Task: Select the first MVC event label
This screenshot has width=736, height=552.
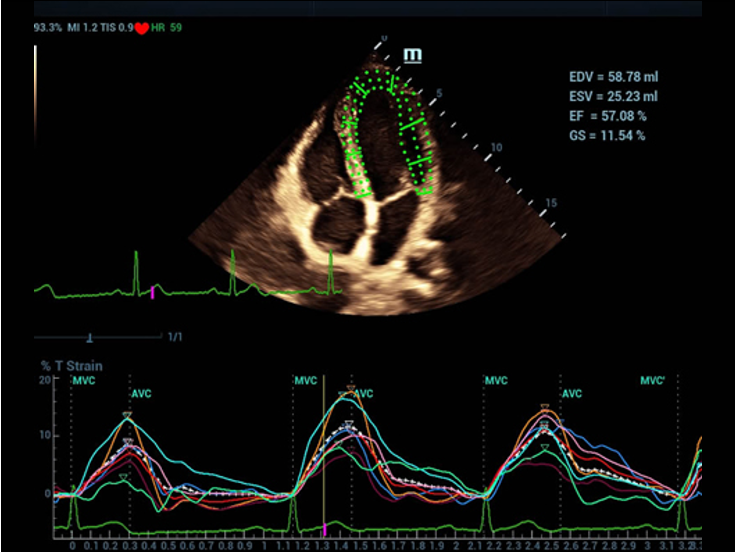Action: tap(84, 381)
